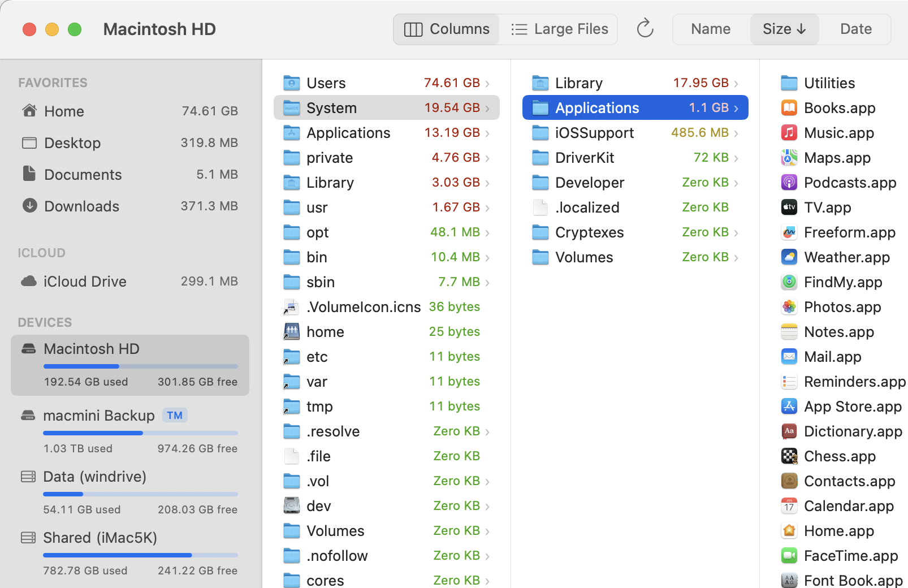Click the App Store.app icon
908x588 pixels.
[789, 407]
